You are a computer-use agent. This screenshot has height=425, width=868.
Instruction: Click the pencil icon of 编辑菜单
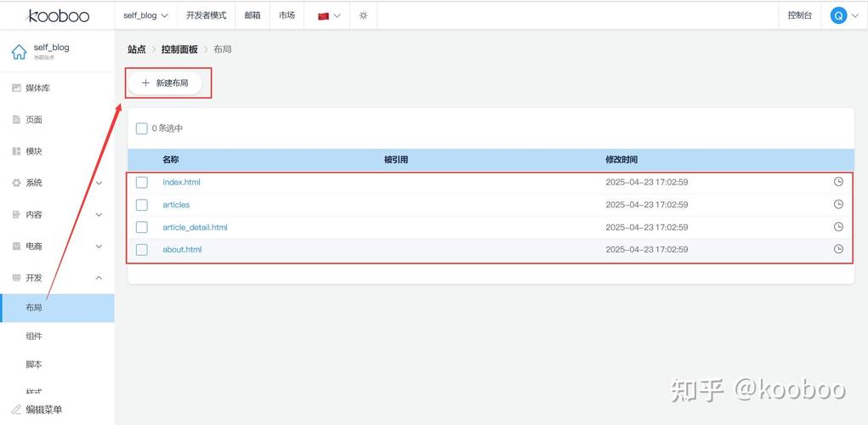(x=17, y=410)
